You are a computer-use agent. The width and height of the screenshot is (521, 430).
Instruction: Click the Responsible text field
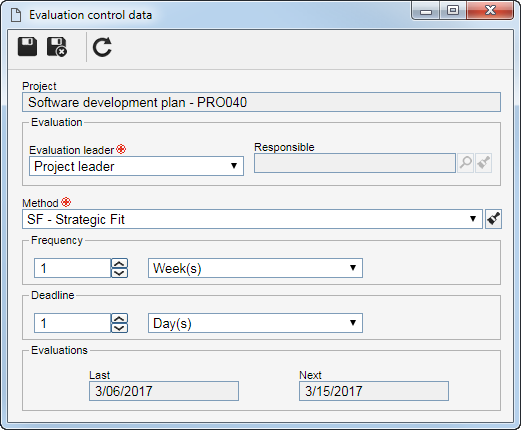pyautogui.click(x=355, y=163)
